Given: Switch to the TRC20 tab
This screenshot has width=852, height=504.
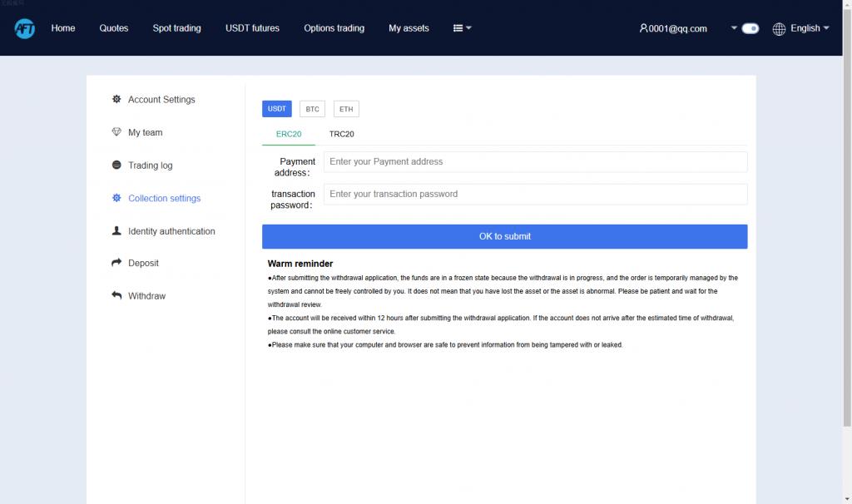Looking at the screenshot, I should (x=341, y=134).
